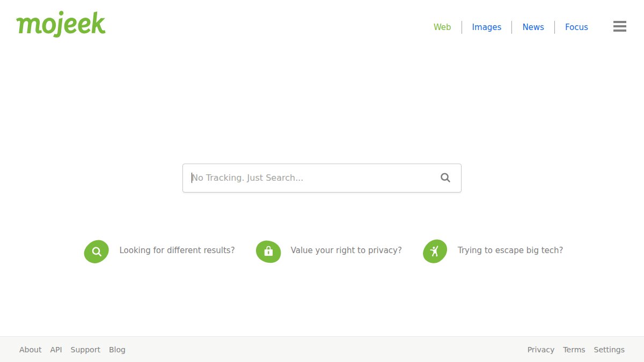
Task: Open the Settings footer link
Action: pos(609,350)
